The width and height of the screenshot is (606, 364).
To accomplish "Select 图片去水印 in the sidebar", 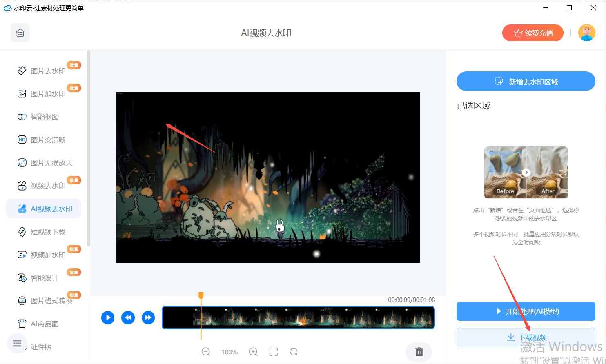I will pyautogui.click(x=43, y=71).
